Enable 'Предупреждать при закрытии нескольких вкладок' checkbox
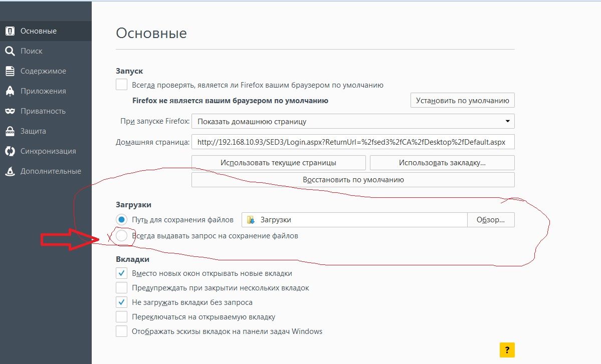Viewport: 601px width, 364px height. tap(121, 288)
